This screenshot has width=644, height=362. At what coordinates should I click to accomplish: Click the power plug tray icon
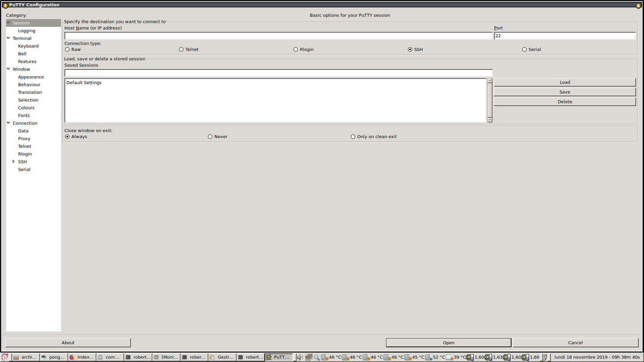point(545,357)
